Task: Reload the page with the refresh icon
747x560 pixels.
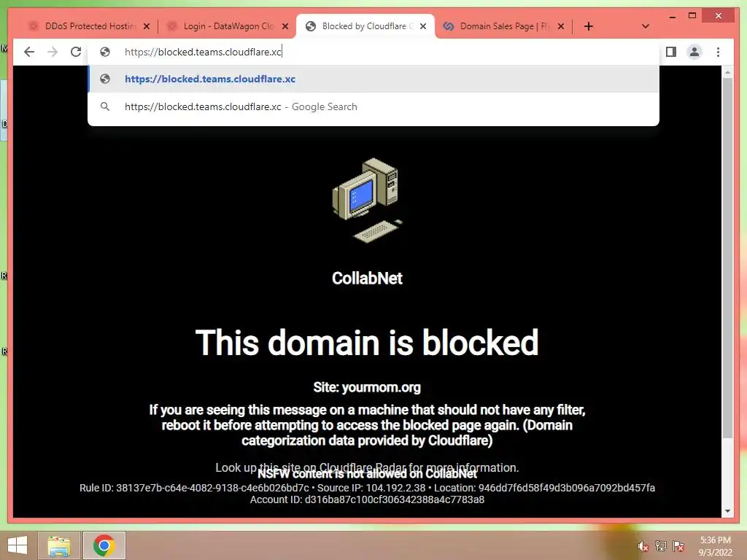Action: point(76,52)
